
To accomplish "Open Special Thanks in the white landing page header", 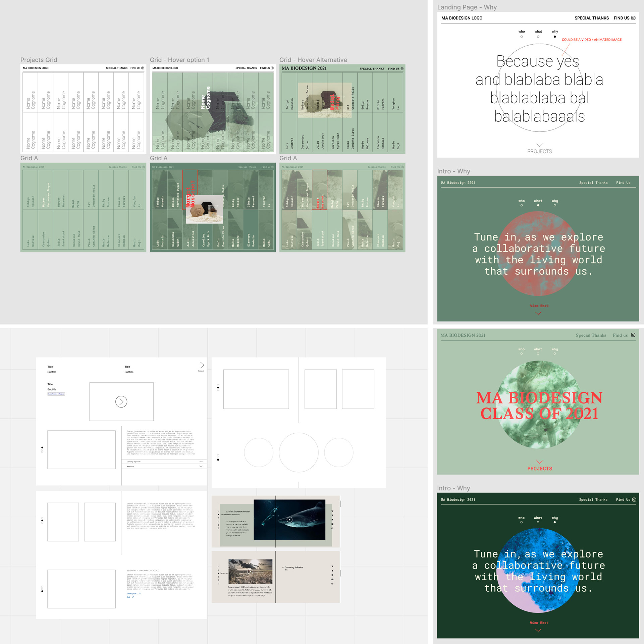I will tap(591, 18).
